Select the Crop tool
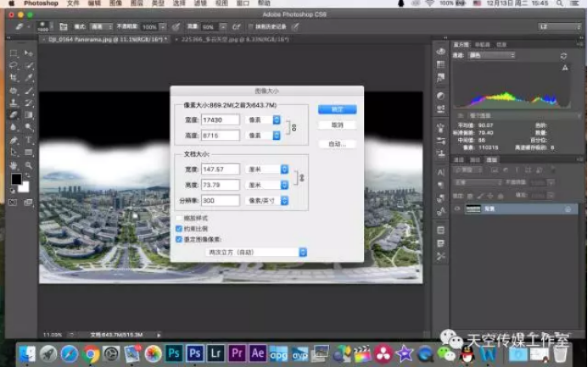 pos(14,77)
